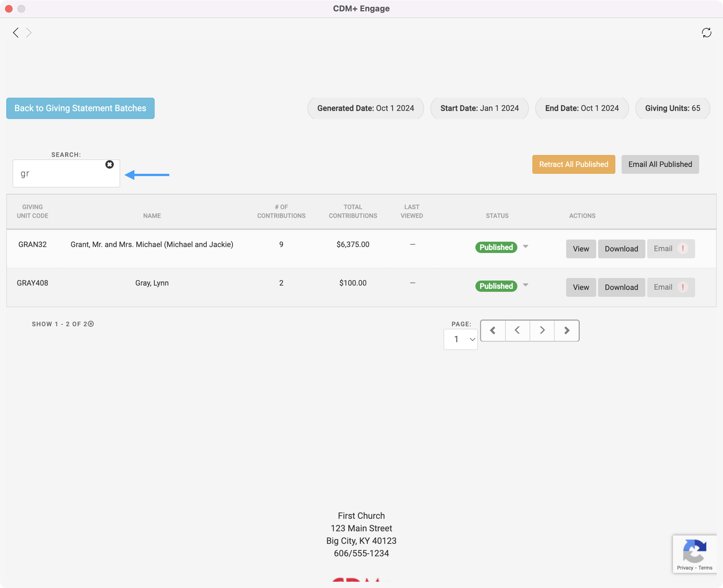
Task: Click into the search input field
Action: (x=61, y=174)
